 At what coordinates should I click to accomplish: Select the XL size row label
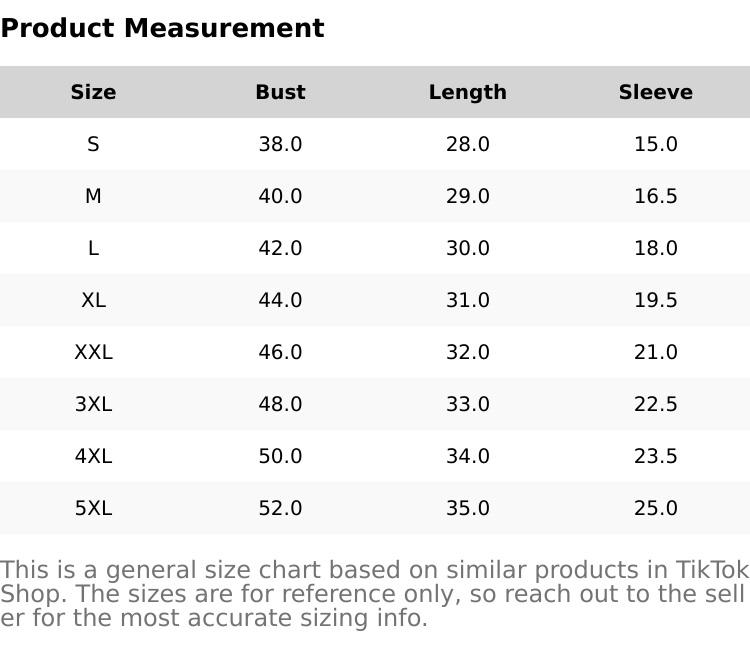93,300
